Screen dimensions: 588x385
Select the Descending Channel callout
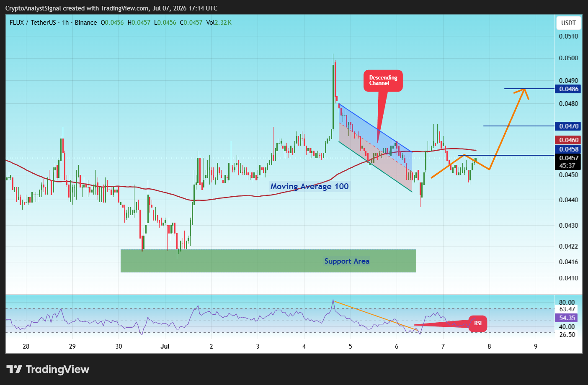tap(383, 80)
